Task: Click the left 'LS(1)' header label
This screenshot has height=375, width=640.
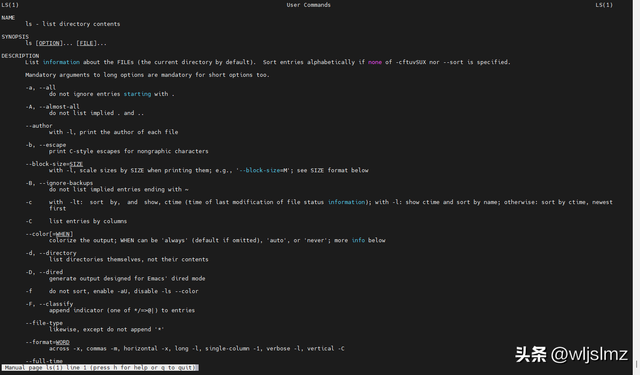Action: click(10, 5)
